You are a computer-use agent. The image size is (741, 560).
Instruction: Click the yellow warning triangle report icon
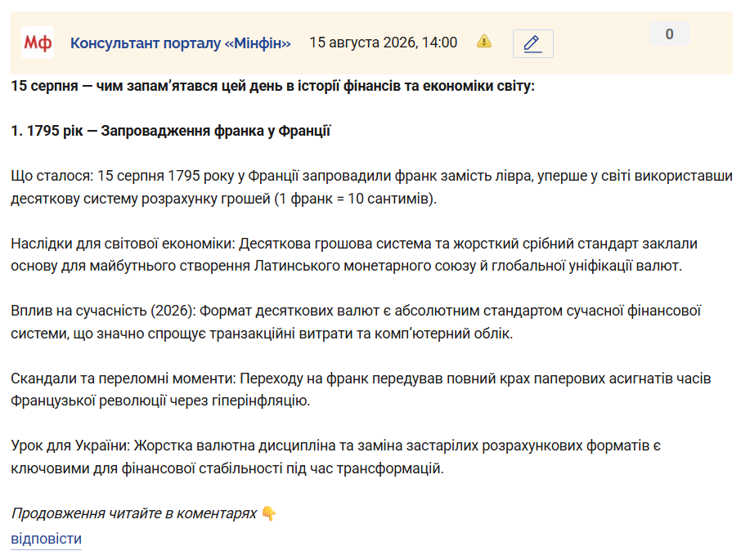484,42
